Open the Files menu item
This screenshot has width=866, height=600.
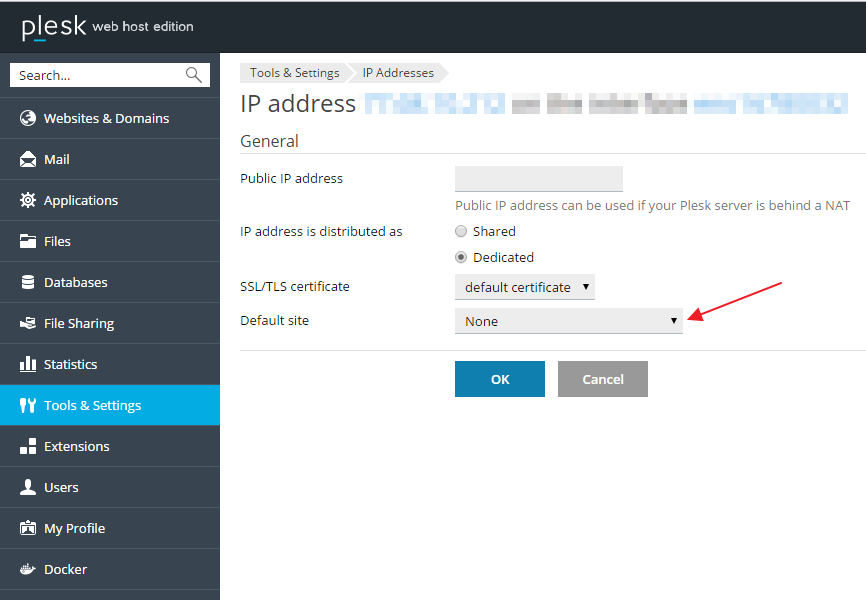point(110,241)
